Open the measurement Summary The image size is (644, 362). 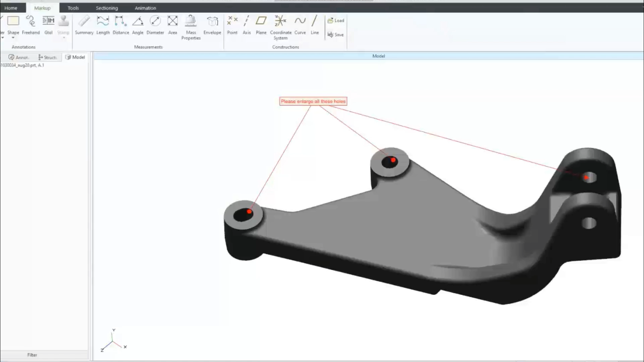click(84, 25)
